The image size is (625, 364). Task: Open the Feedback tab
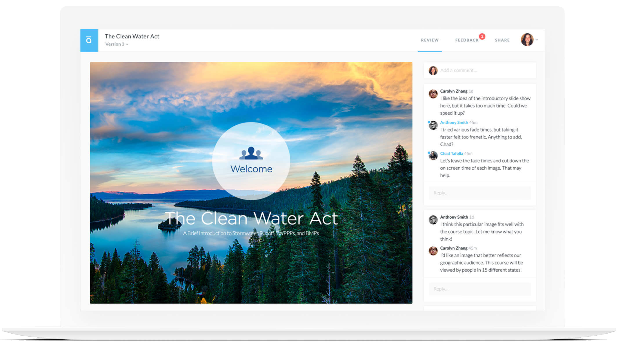tap(467, 40)
